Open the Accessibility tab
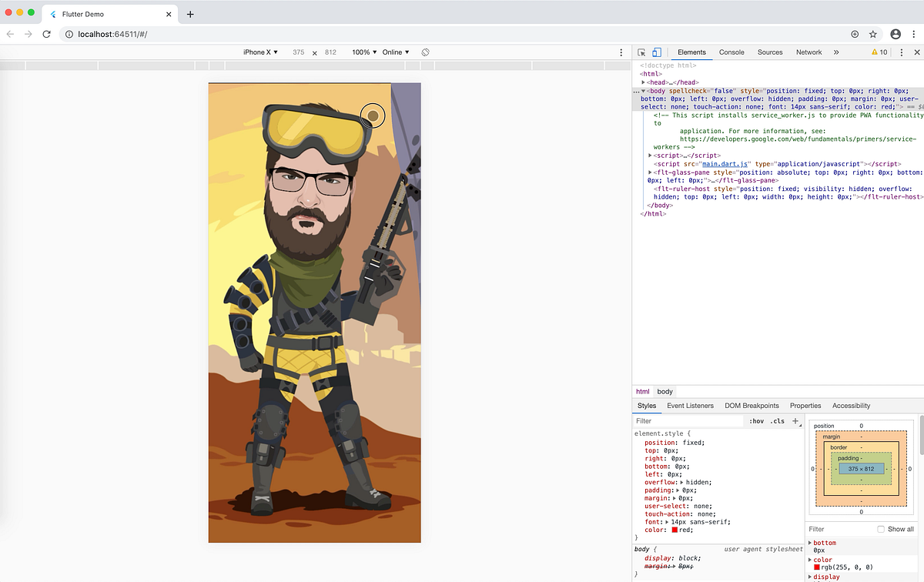This screenshot has height=582, width=924. pos(851,406)
